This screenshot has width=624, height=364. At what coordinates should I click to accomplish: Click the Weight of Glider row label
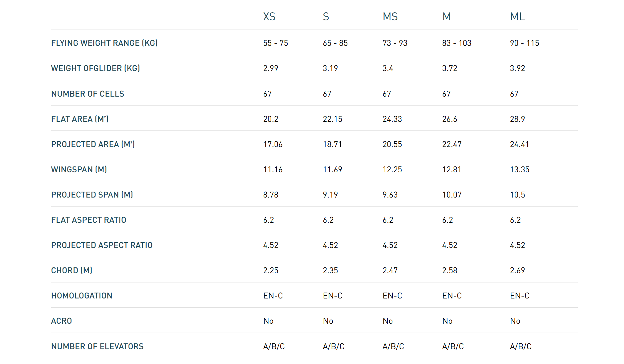point(95,68)
